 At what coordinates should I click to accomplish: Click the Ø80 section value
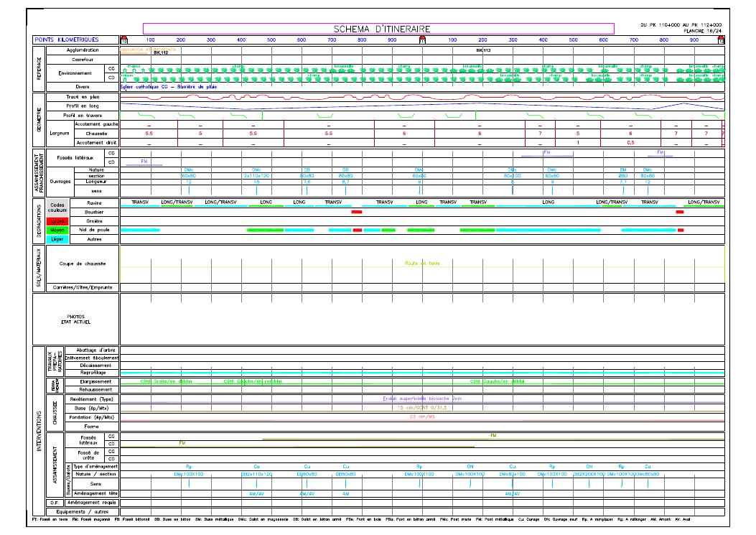(624, 175)
